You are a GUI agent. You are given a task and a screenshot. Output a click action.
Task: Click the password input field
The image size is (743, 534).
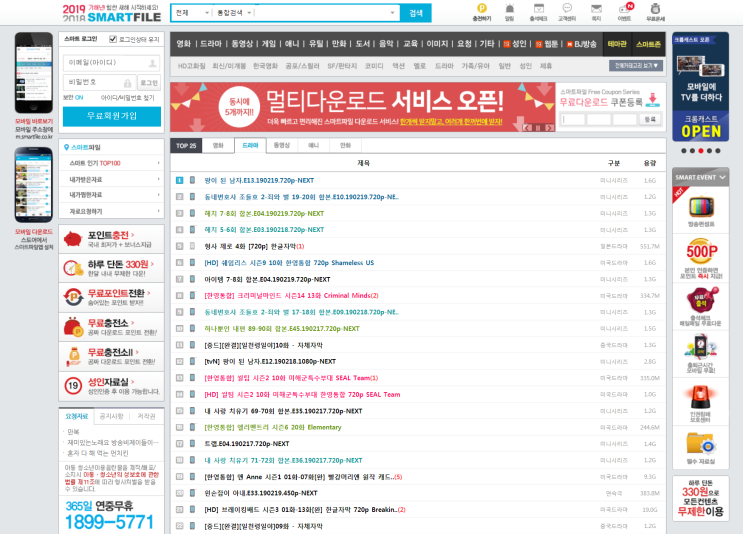100,83
